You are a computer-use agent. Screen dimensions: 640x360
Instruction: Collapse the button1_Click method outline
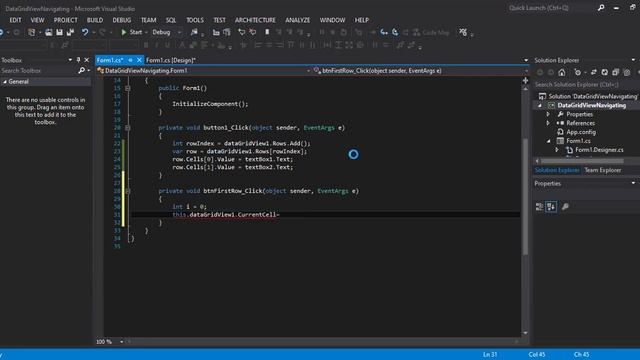click(x=128, y=128)
